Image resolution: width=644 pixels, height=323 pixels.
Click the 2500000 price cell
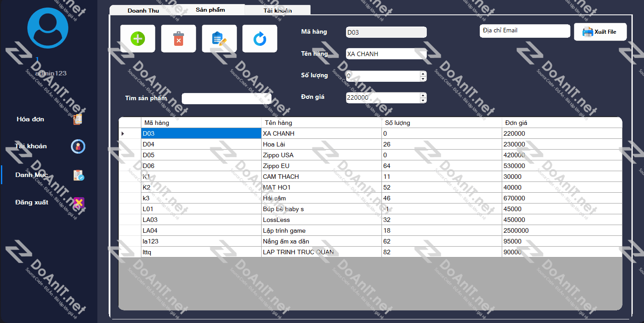pos(562,230)
